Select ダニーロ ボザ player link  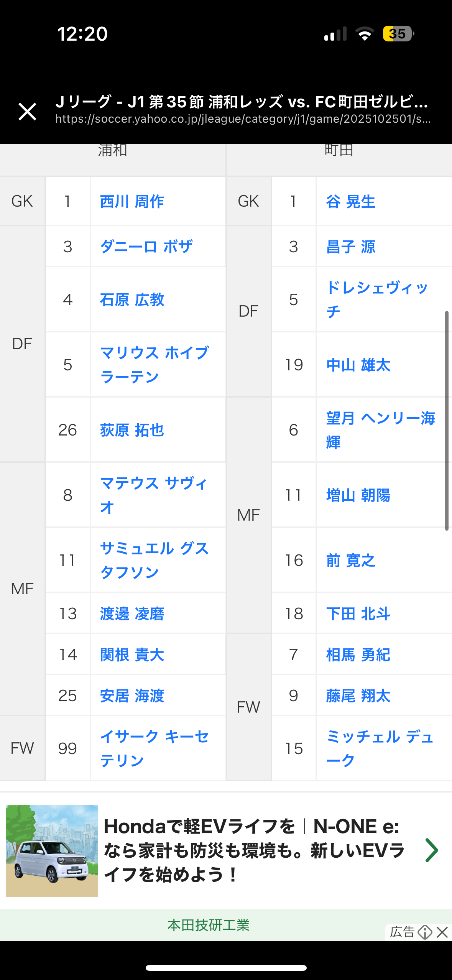[x=146, y=247]
